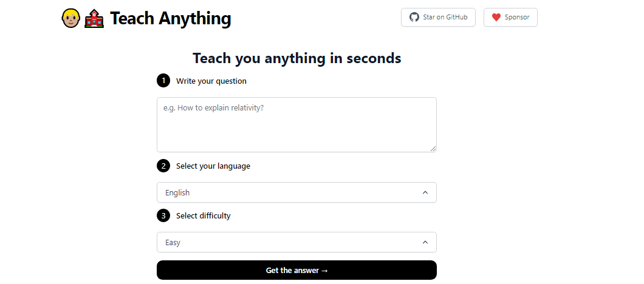Click the 'Select difficulty' label
The image size is (644, 284).
[x=204, y=215]
